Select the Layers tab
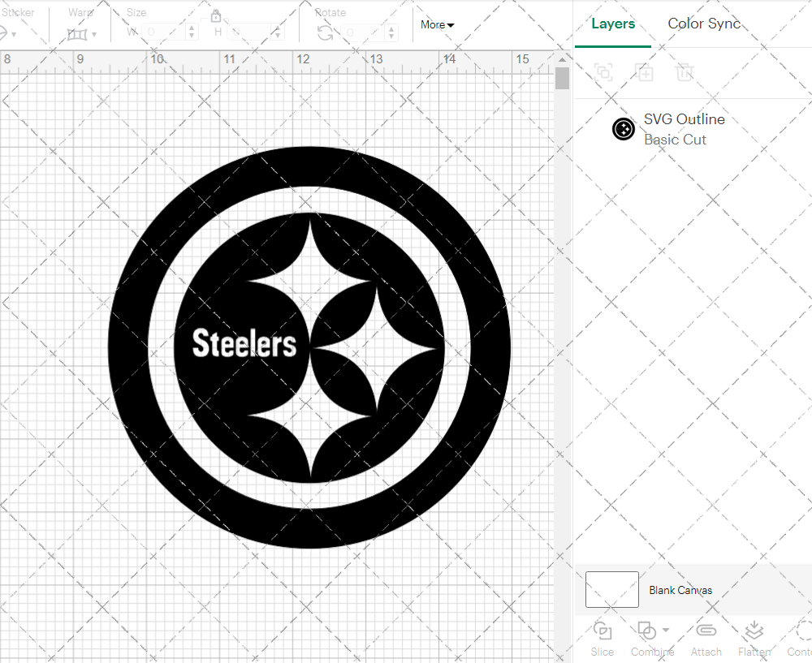The height and width of the screenshot is (663, 812). coord(613,24)
